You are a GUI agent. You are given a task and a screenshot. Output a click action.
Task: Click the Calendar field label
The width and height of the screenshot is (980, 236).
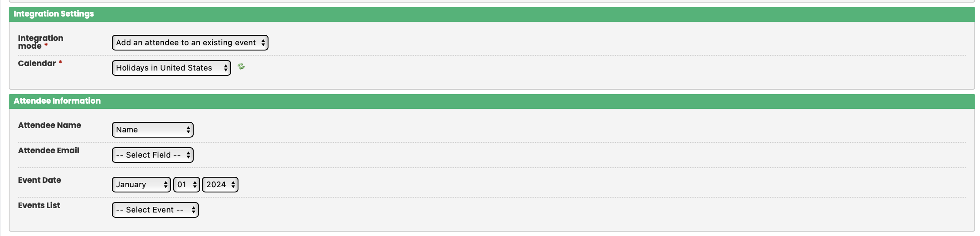(37, 64)
